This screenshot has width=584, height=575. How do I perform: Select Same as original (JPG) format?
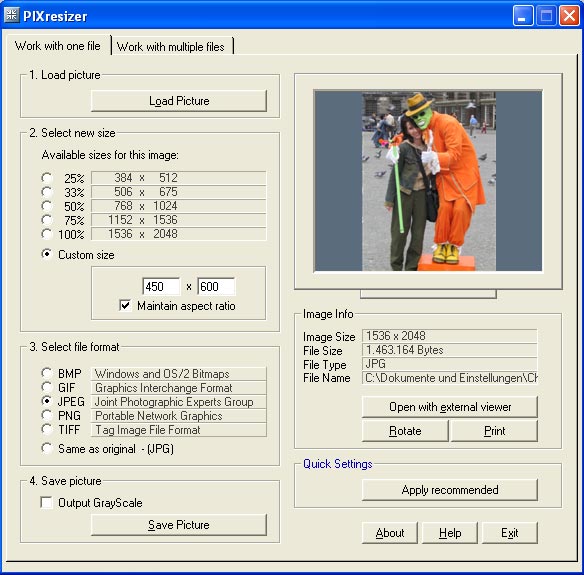click(x=47, y=448)
